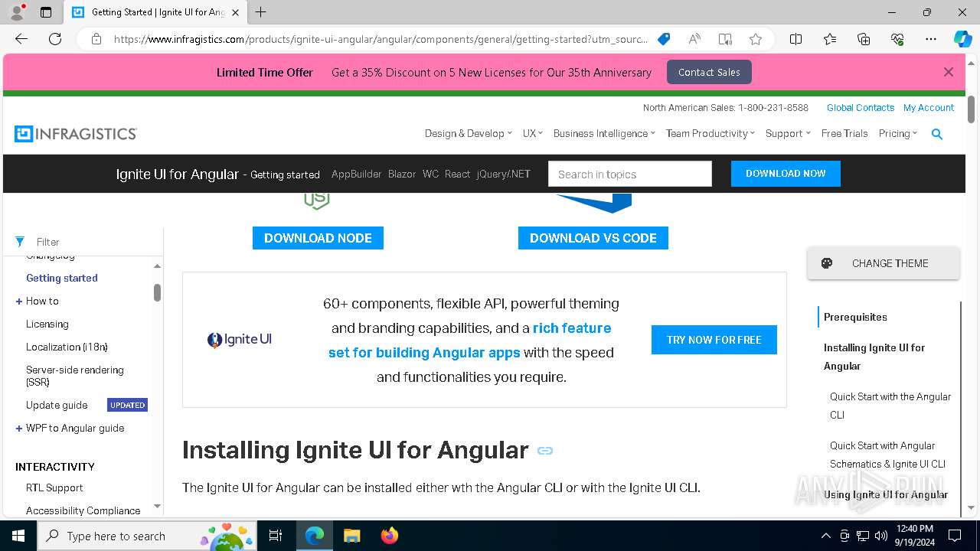The width and height of the screenshot is (980, 551).
Task: Click the sidebar scrollbar thumb
Action: click(157, 293)
